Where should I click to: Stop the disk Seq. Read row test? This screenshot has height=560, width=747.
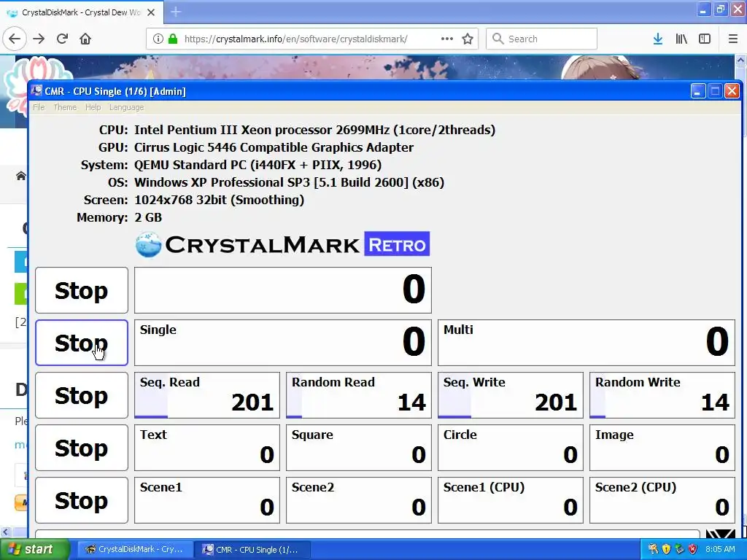[x=82, y=395]
